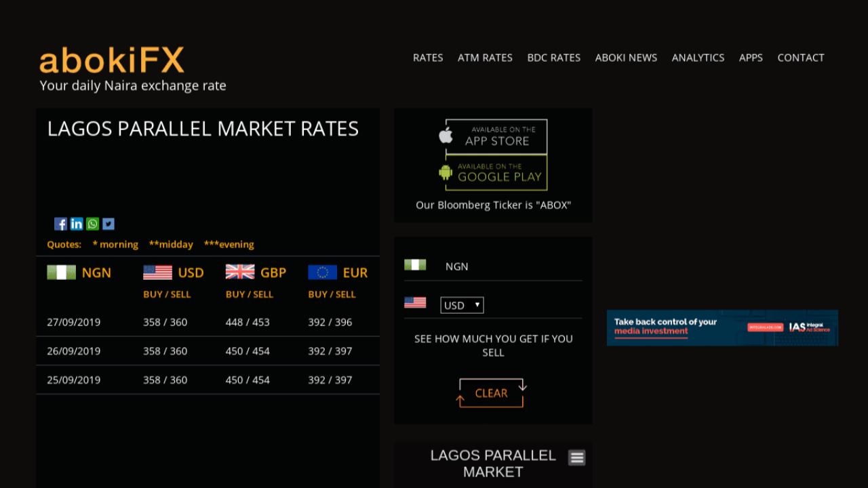Share rates through WhatsApp icon
Viewport: 868px width, 488px height.
coord(92,224)
